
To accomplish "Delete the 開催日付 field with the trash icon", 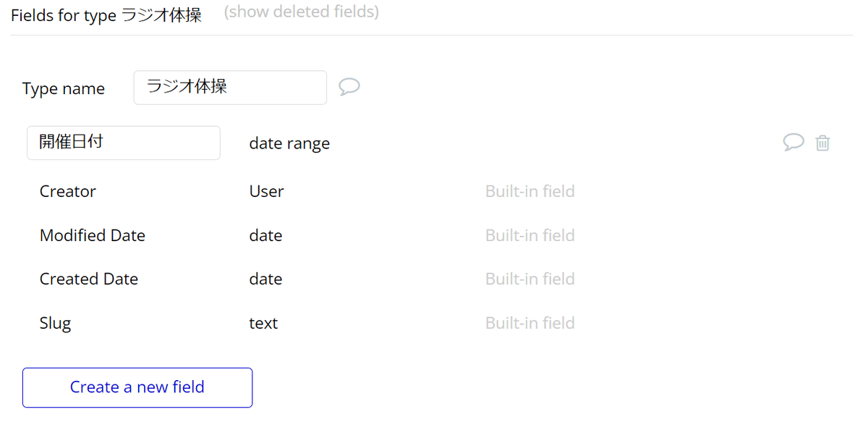I will click(822, 143).
